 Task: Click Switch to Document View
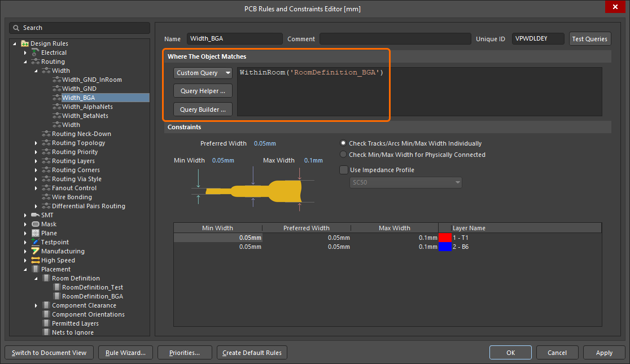(49, 353)
